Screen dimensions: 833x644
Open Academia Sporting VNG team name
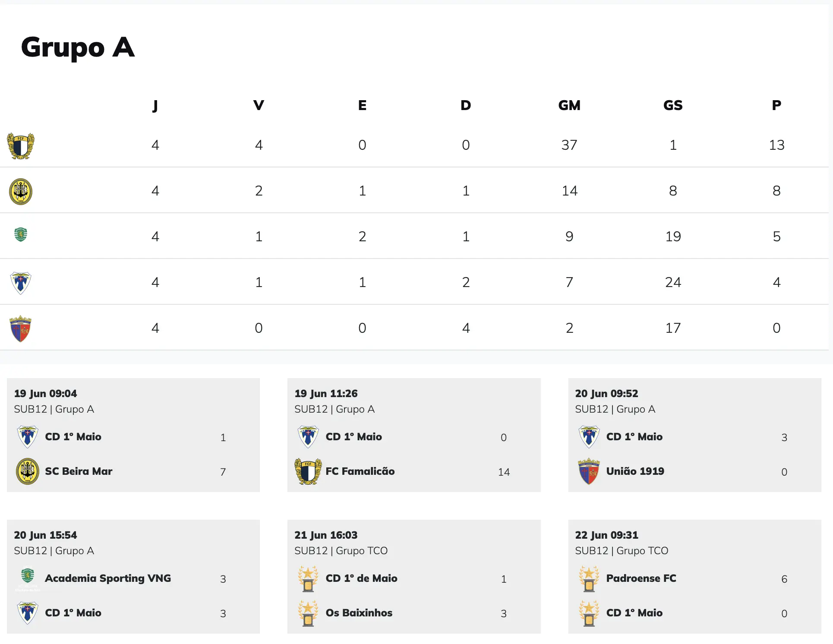coord(108,578)
